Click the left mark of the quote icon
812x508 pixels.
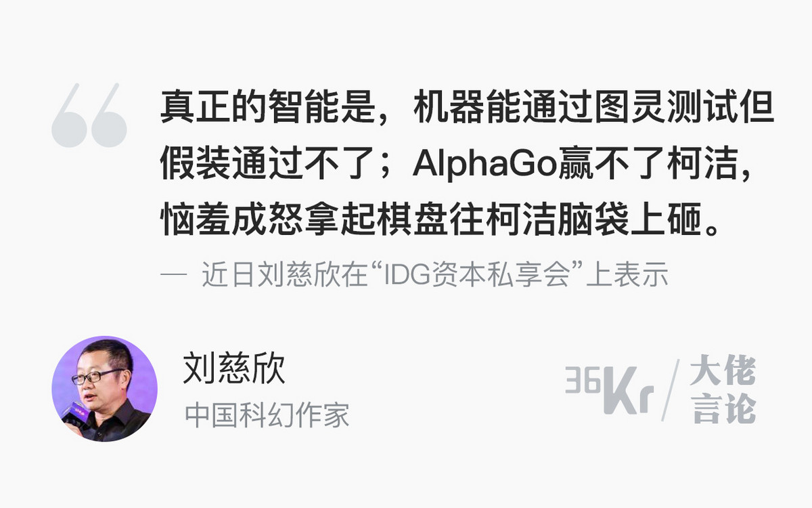click(69, 115)
